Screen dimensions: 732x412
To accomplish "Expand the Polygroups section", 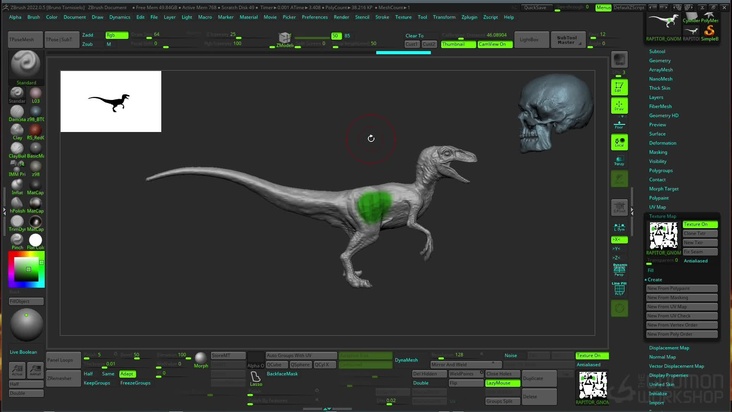I will 661,170.
